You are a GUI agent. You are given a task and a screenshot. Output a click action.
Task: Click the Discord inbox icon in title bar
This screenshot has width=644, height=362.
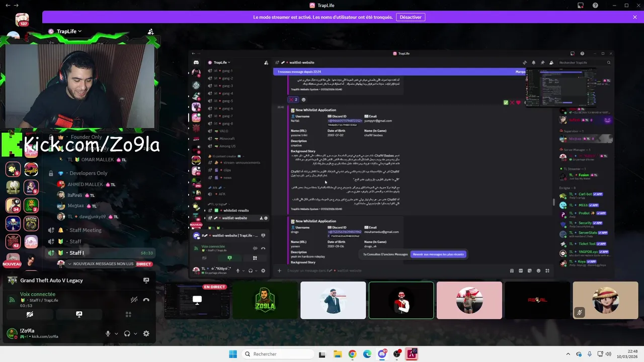(581, 6)
